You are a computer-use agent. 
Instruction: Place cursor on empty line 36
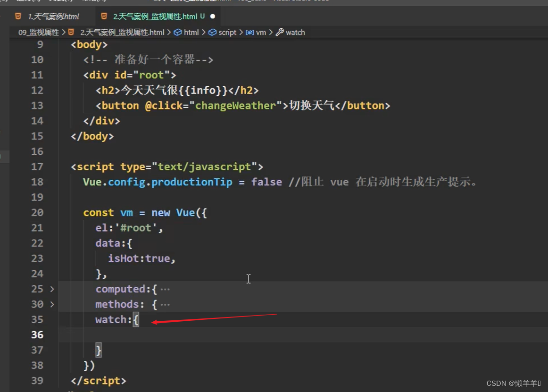189,335
